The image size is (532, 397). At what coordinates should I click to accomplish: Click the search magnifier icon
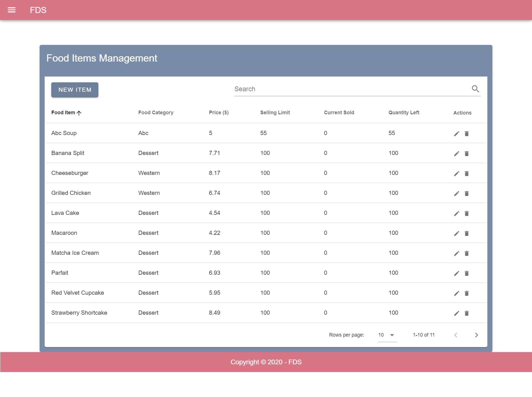[475, 89]
